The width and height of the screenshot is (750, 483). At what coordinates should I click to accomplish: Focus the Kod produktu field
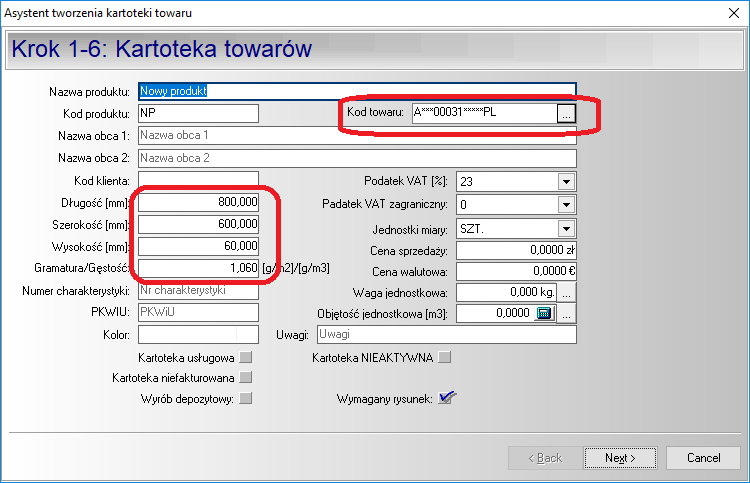197,113
